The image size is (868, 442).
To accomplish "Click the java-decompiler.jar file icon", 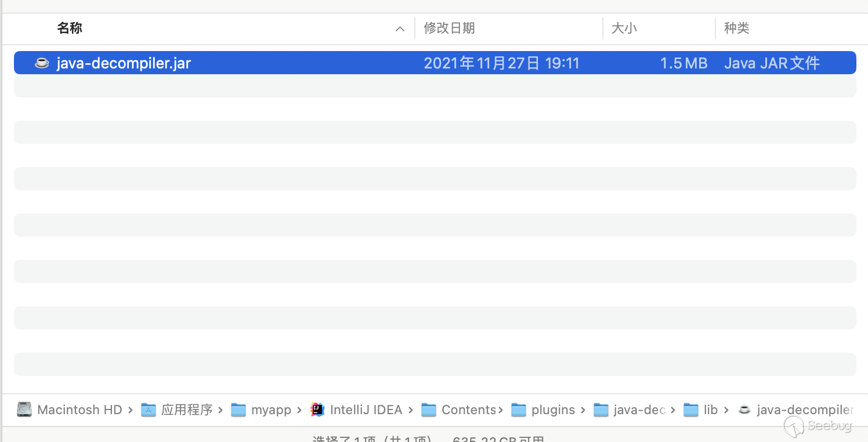I will [x=42, y=63].
